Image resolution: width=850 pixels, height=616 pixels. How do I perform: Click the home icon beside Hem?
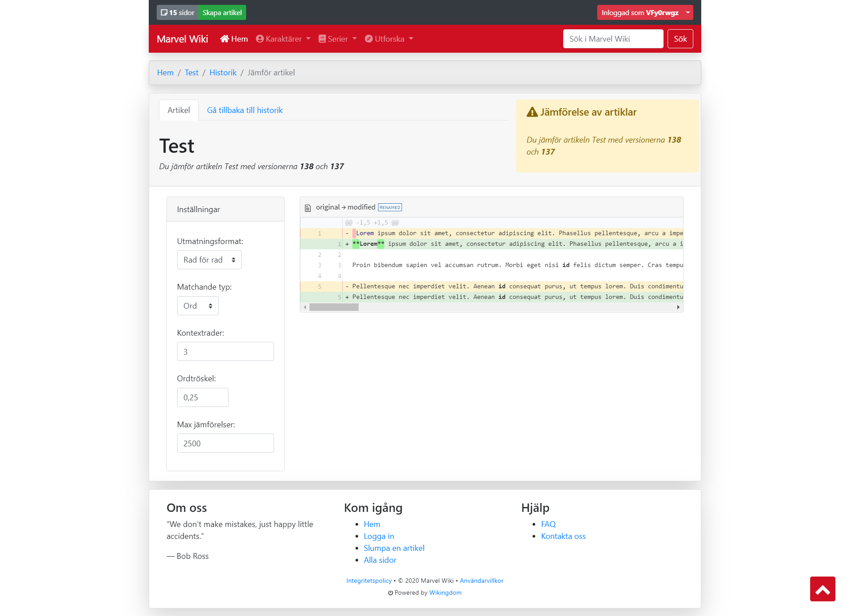pos(224,39)
